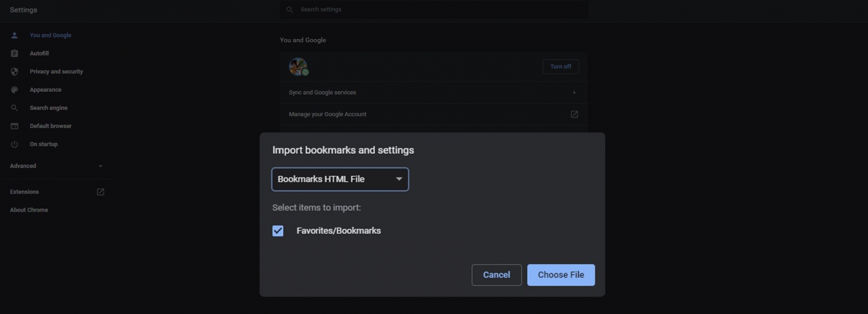Click the Appearance palette icon

click(x=15, y=89)
